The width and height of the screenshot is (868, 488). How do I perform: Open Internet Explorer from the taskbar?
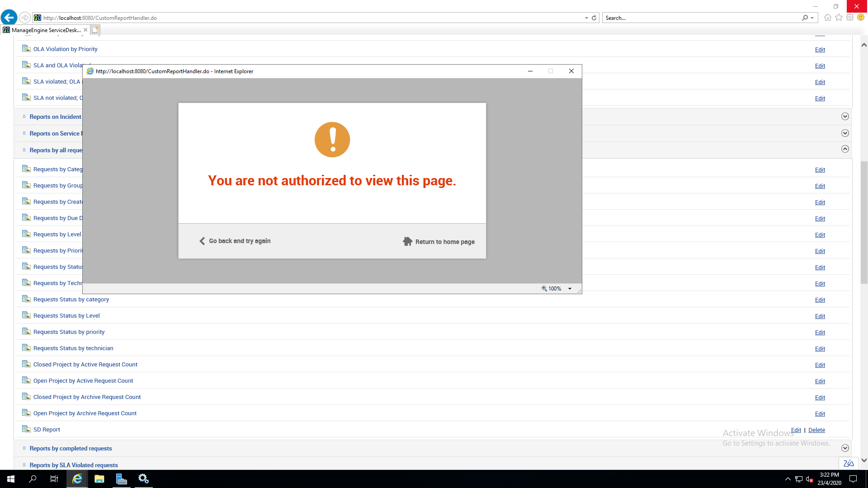point(77,479)
